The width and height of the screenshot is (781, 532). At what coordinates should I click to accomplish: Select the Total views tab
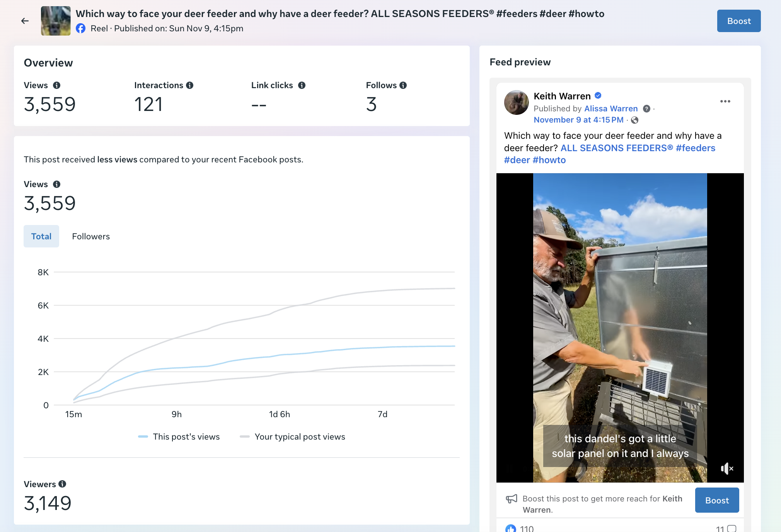(x=41, y=236)
